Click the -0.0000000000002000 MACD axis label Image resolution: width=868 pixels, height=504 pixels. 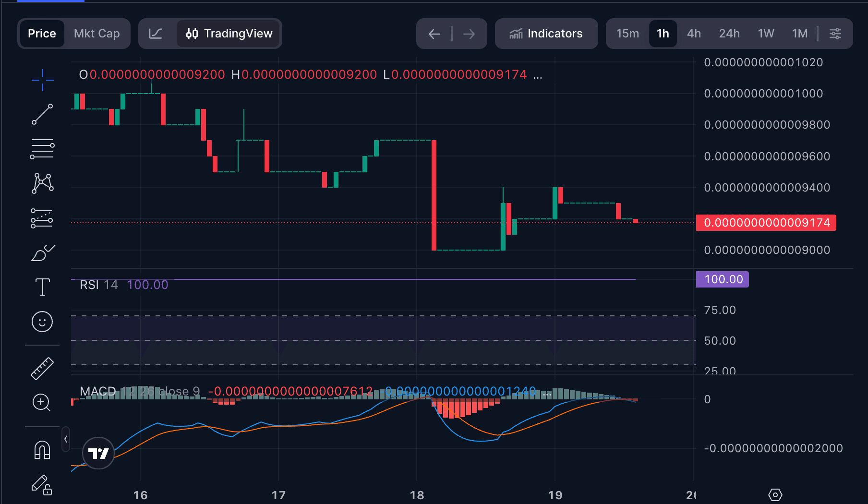click(773, 448)
